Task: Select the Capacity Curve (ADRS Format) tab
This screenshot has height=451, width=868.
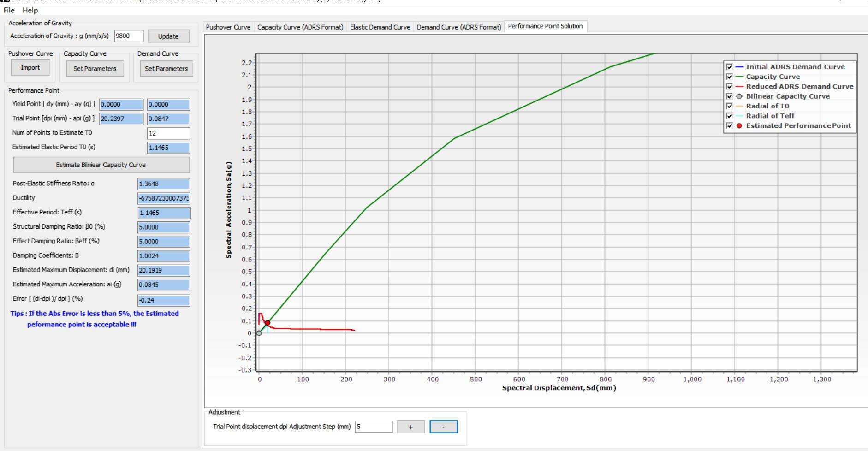Action: [x=300, y=27]
